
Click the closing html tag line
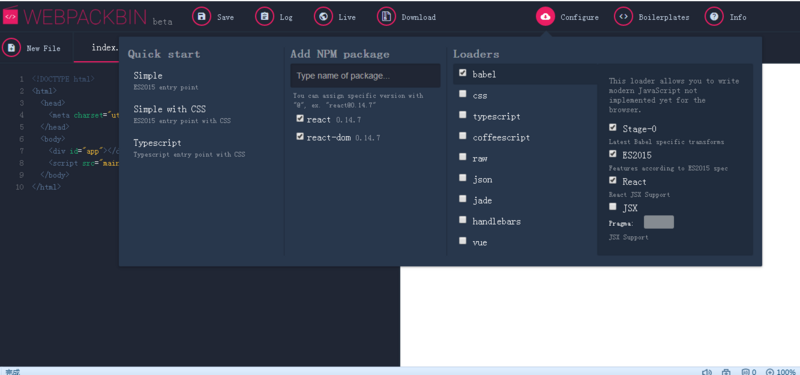[x=46, y=187]
